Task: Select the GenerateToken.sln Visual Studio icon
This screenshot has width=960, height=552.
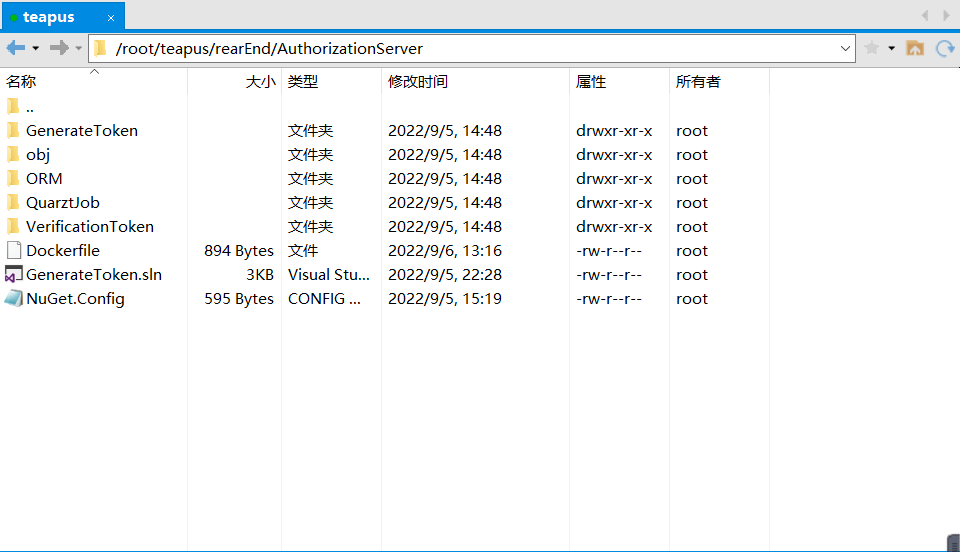Action: [x=13, y=274]
